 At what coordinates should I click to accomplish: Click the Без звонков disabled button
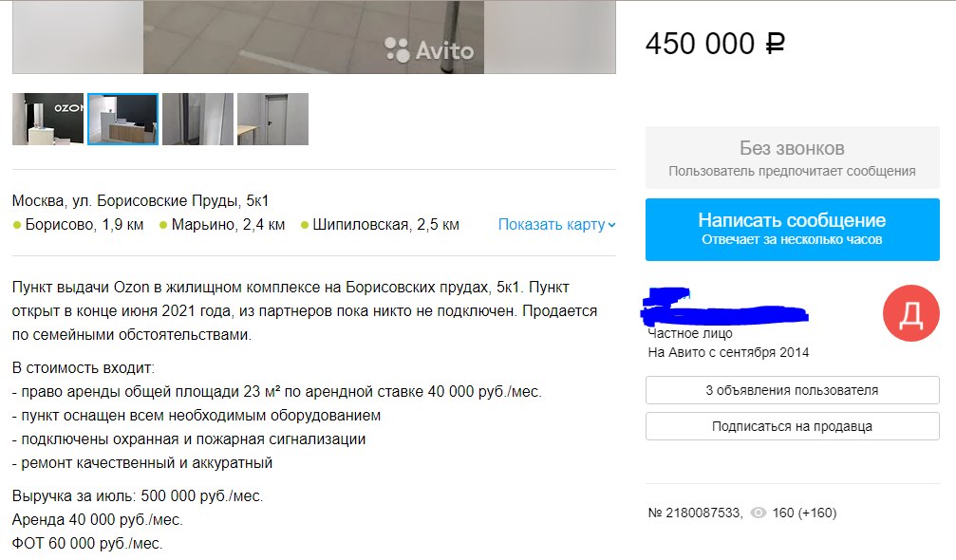(x=792, y=158)
